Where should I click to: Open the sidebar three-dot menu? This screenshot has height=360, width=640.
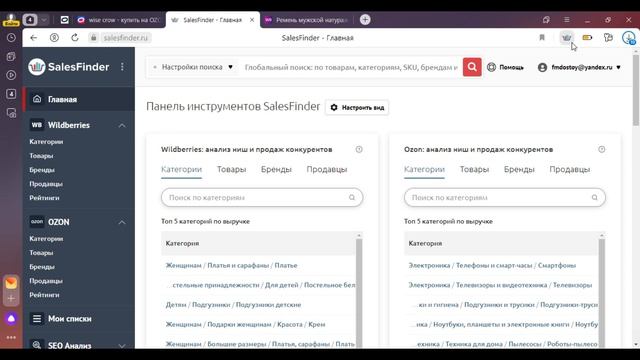tap(122, 67)
